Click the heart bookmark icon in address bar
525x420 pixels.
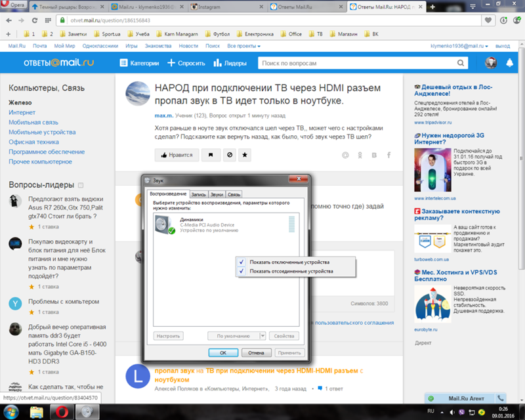[488, 20]
